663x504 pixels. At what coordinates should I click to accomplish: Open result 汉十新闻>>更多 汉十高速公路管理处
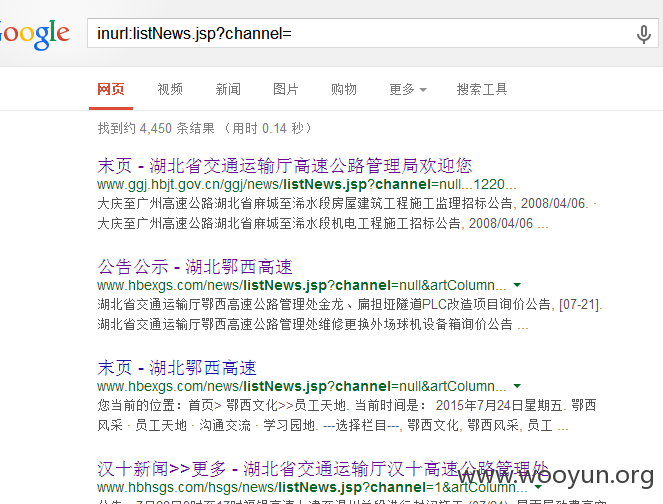pos(323,468)
